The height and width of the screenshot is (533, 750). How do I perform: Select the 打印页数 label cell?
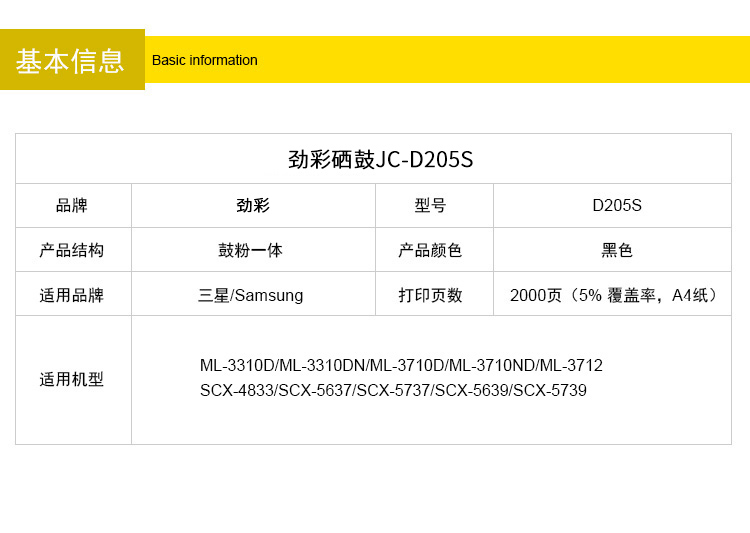[x=431, y=295]
